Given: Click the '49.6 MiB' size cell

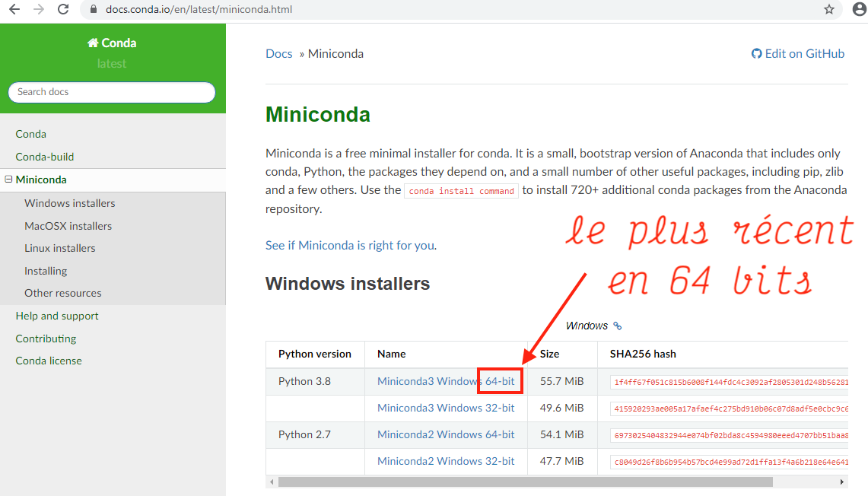Looking at the screenshot, I should point(562,408).
